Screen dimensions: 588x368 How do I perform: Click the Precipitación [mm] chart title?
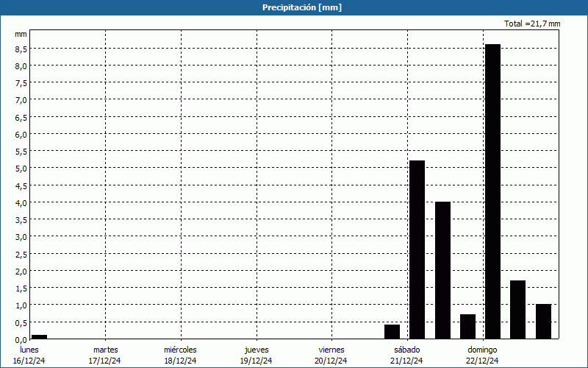[x=302, y=7]
